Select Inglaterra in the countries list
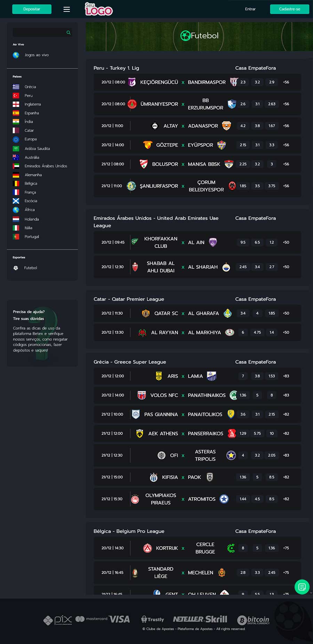 click(33, 104)
